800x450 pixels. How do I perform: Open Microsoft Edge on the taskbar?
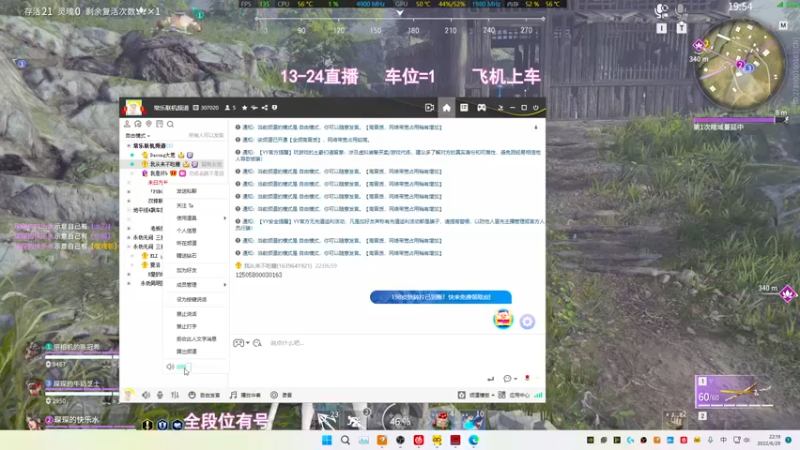click(473, 440)
